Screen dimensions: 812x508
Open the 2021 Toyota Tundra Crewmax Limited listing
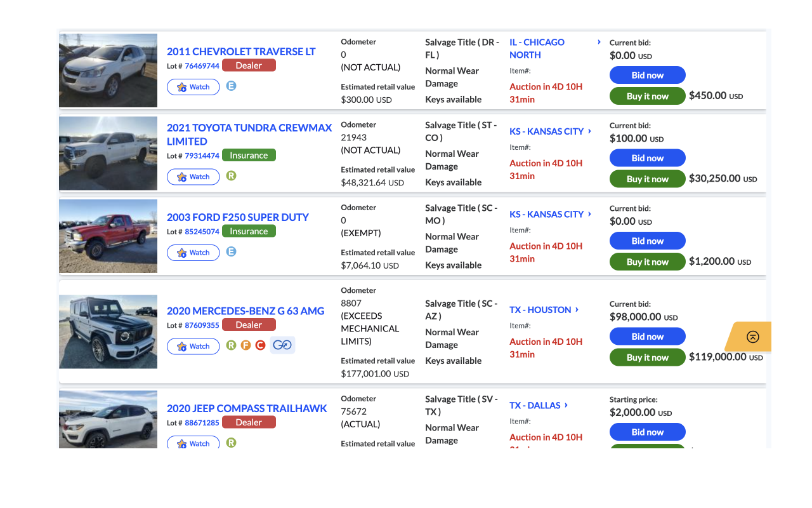point(249,135)
